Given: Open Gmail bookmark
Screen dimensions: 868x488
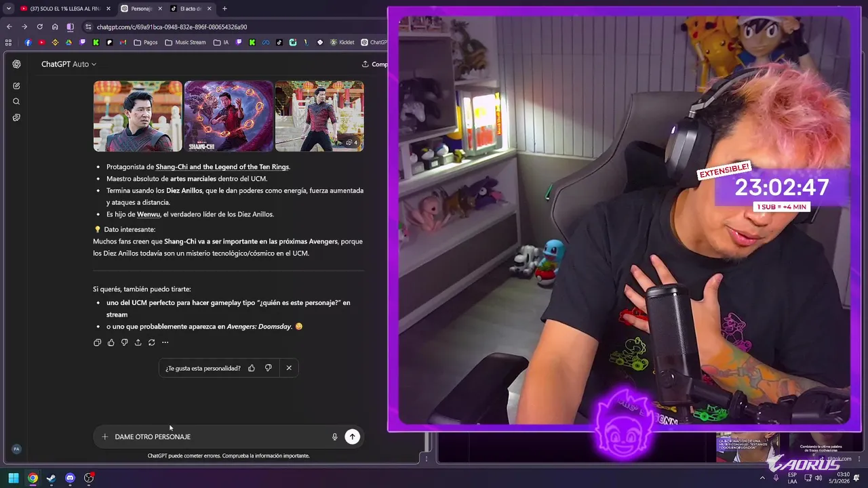Looking at the screenshot, I should [x=123, y=42].
